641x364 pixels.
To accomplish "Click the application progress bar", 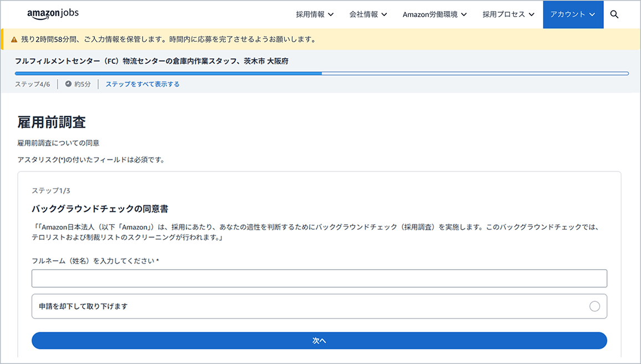I will 322,74.
